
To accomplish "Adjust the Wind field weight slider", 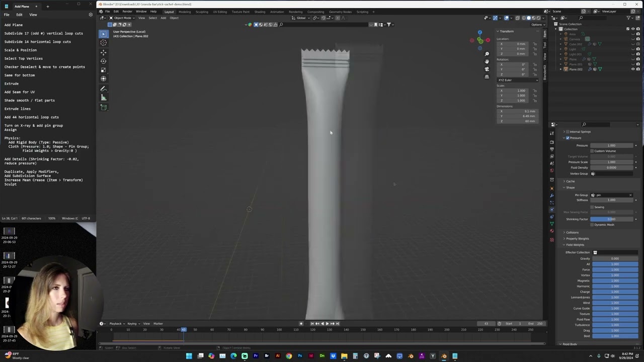I will [x=615, y=303].
